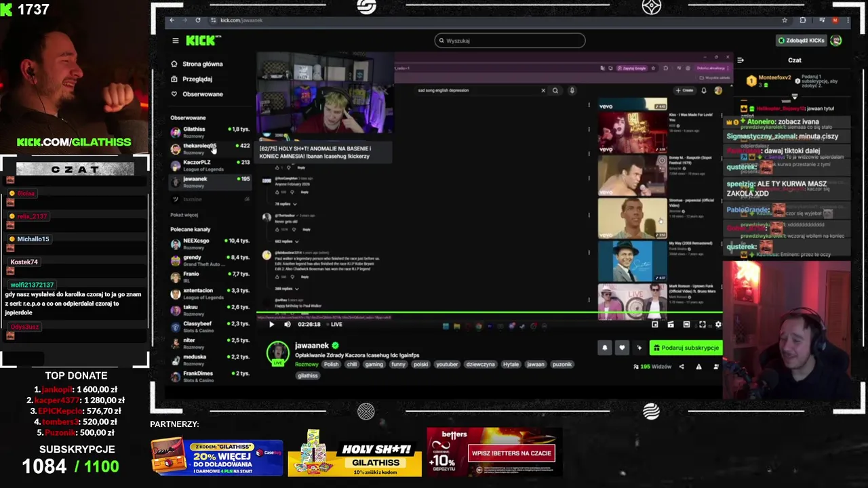Open recommended channel grendy

[210, 260]
